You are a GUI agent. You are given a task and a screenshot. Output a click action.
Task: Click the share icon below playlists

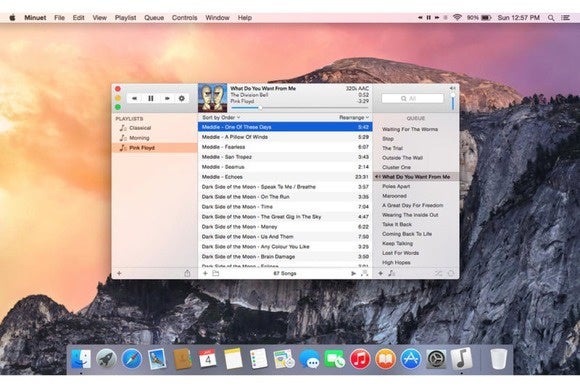(x=187, y=274)
